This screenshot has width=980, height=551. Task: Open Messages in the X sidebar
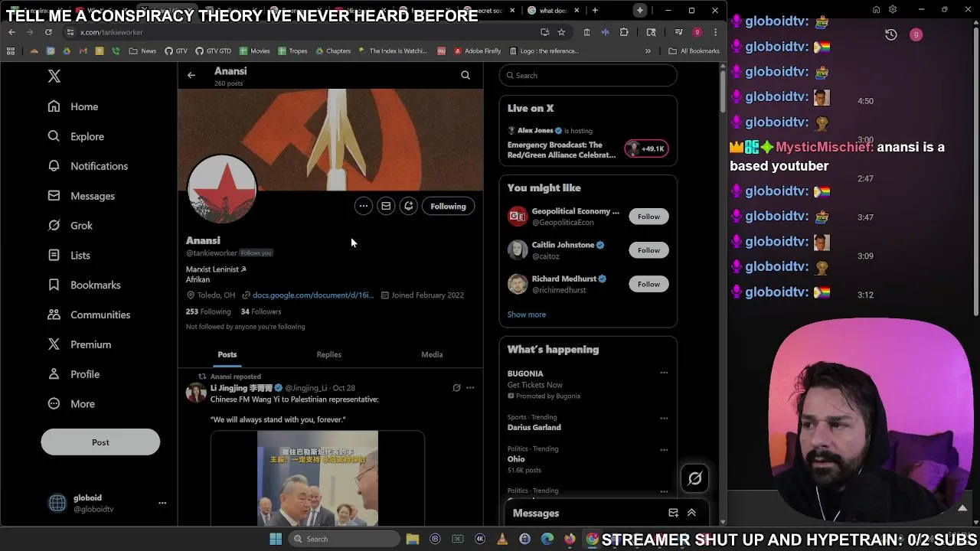coord(81,196)
